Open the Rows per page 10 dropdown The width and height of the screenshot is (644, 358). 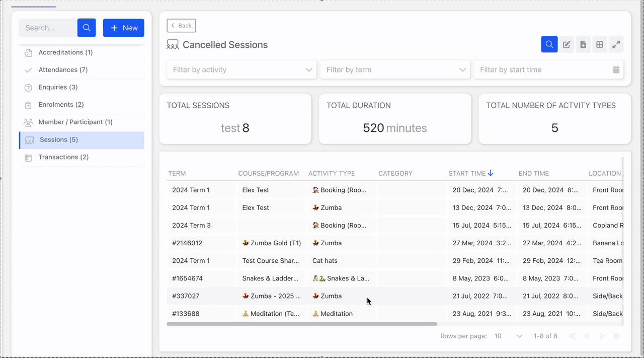tap(509, 336)
